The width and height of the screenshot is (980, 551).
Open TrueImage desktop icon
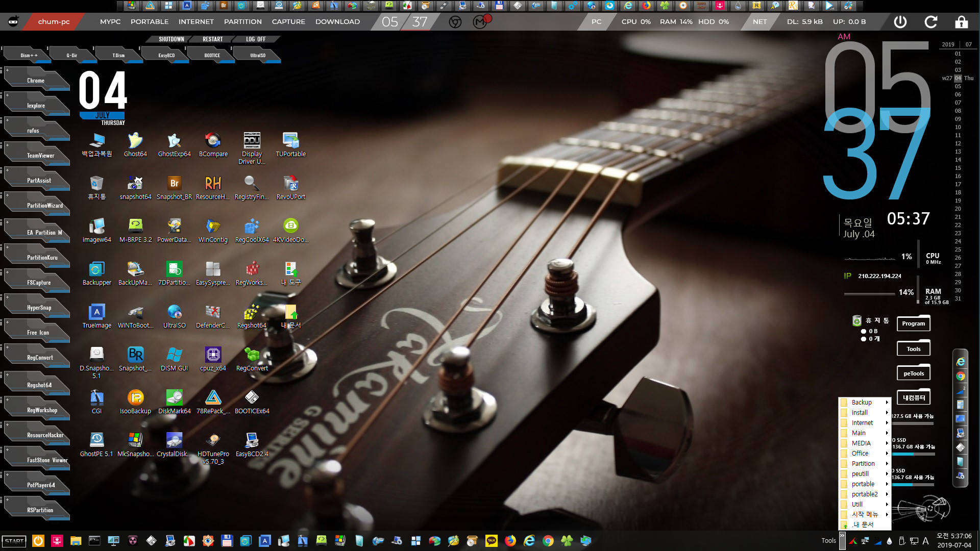pyautogui.click(x=96, y=316)
